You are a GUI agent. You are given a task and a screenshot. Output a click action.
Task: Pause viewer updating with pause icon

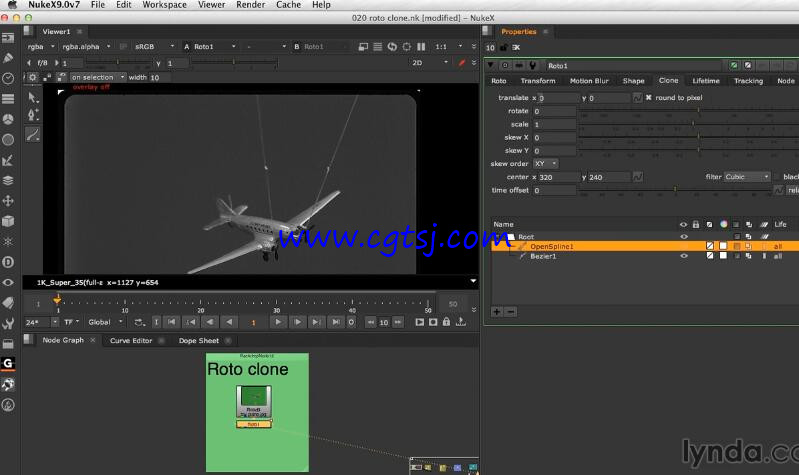(x=421, y=46)
